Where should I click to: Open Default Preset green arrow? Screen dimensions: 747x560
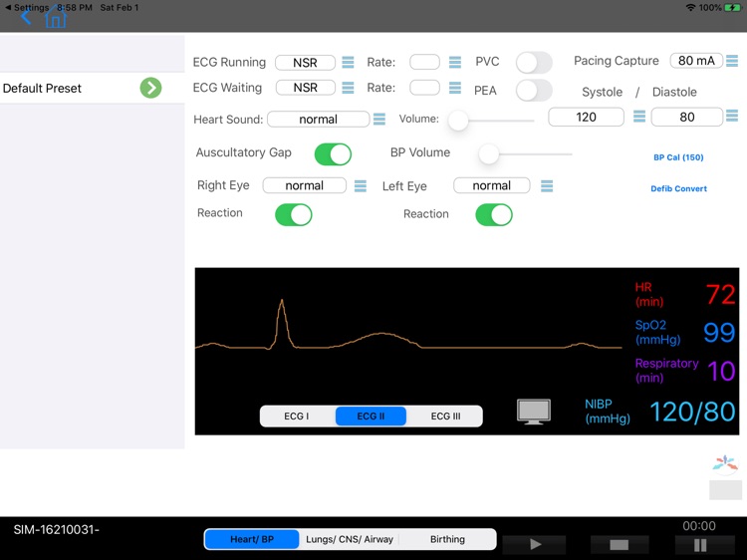point(150,88)
